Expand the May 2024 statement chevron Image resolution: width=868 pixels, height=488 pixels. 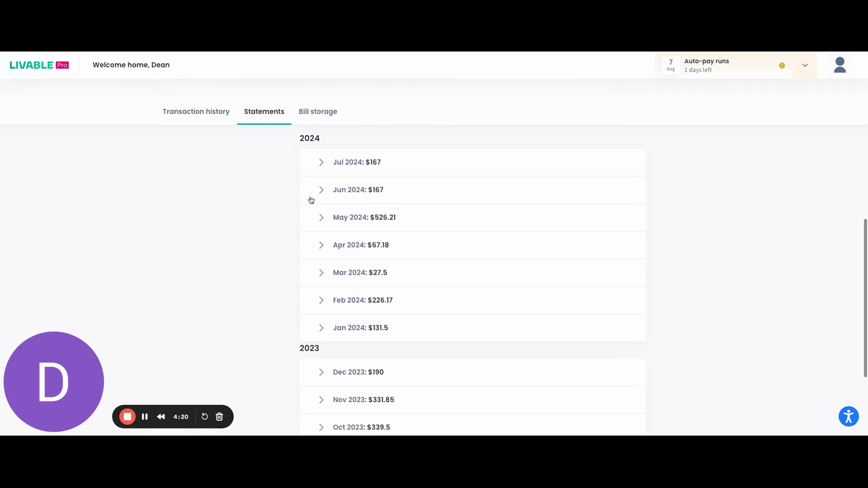(x=321, y=218)
